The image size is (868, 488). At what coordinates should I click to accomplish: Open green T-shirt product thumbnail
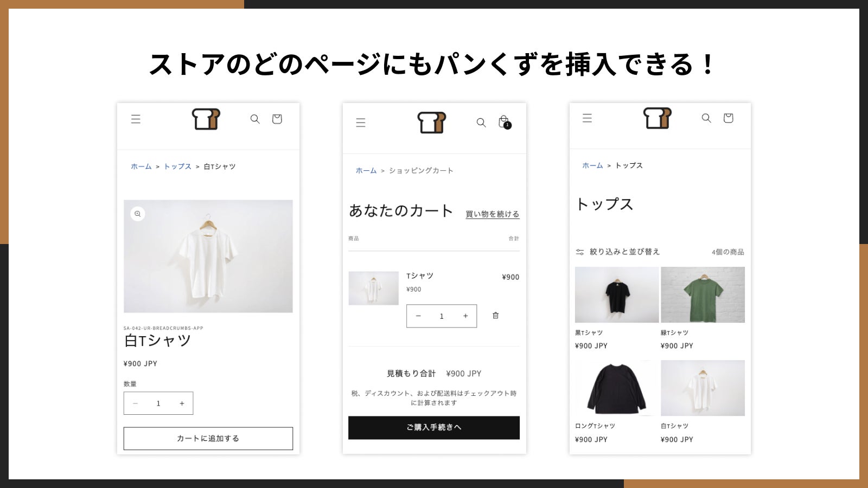click(x=703, y=294)
